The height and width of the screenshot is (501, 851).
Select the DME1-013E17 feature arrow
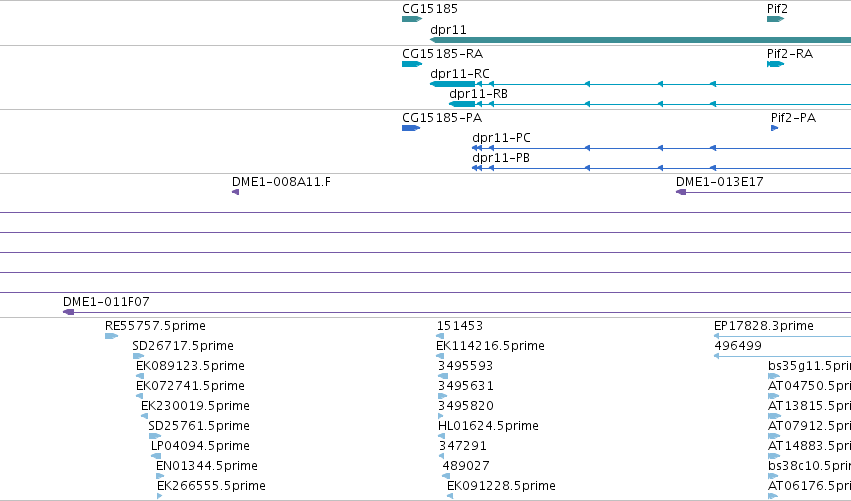click(681, 192)
